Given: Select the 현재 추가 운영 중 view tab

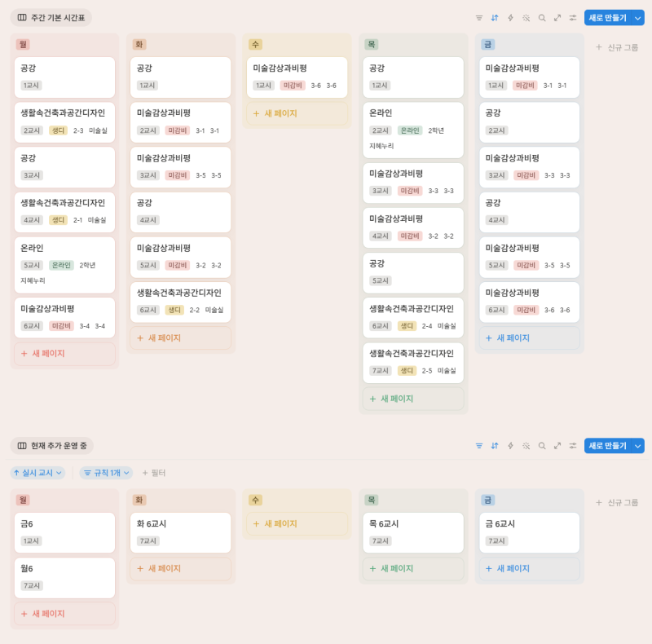Looking at the screenshot, I should [52, 446].
